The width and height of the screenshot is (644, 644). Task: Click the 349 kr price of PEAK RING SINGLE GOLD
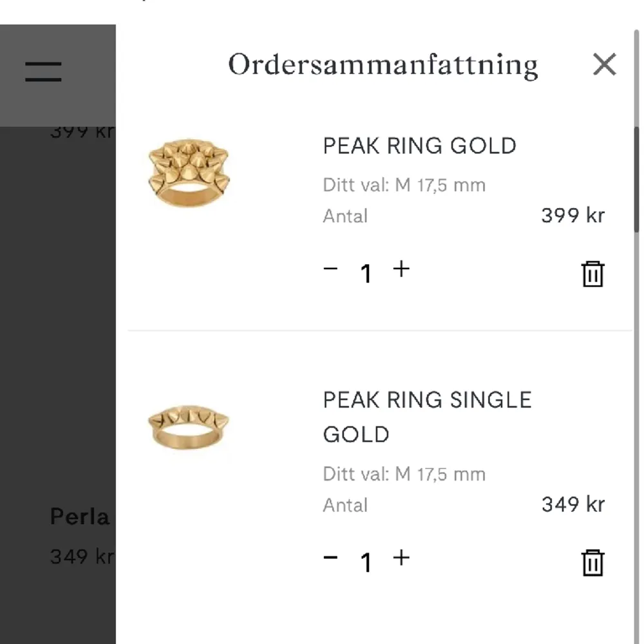point(572,505)
